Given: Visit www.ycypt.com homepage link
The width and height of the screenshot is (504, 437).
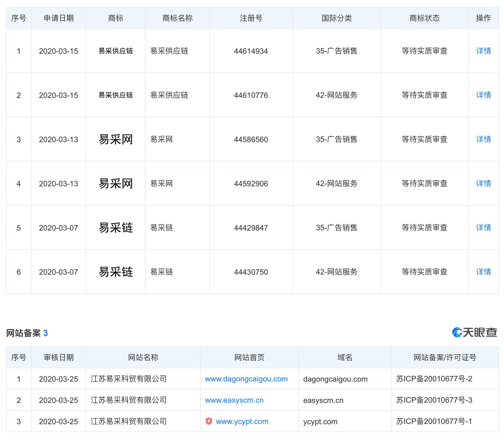Looking at the screenshot, I should coord(242,421).
